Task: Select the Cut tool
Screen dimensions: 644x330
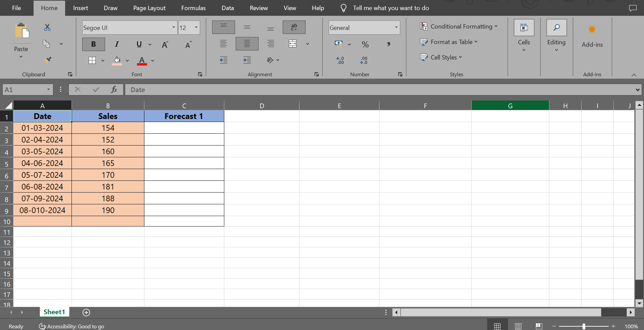Action: click(47, 28)
